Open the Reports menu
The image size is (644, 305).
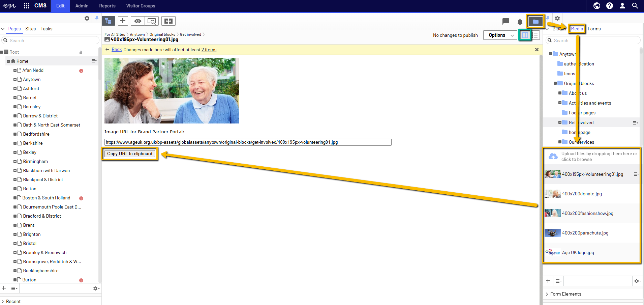107,6
